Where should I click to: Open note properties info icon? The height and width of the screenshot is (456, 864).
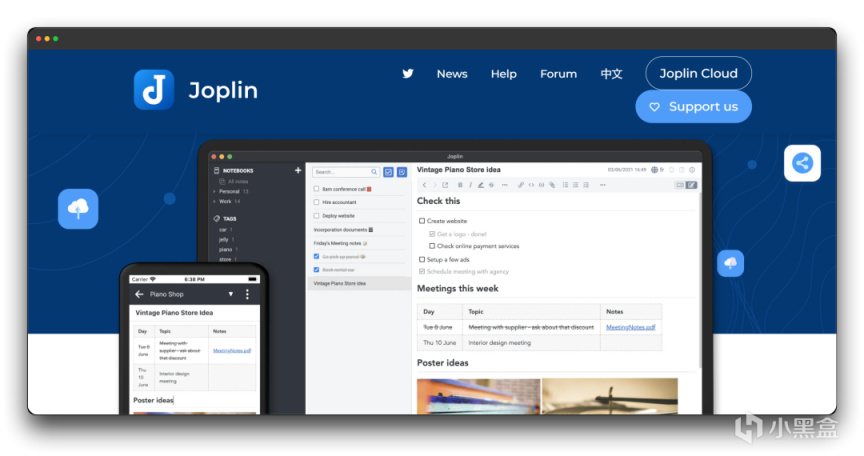click(692, 170)
